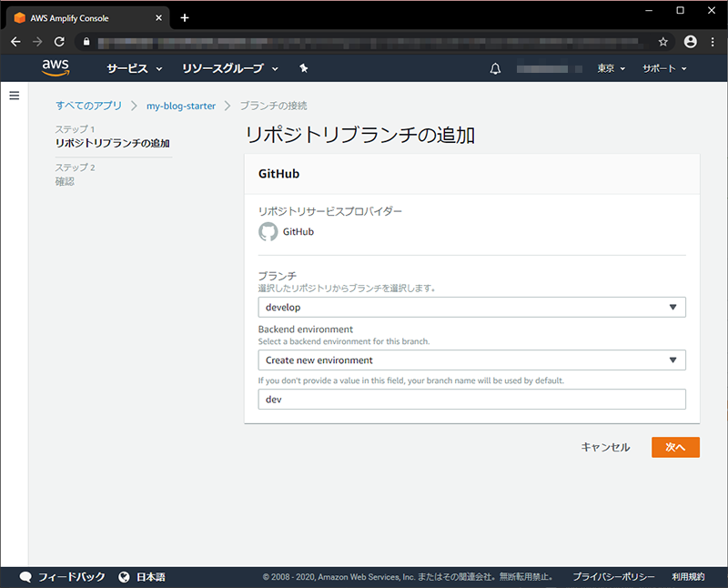Bookmark the page with the star icon
Screen dimensions: 728x588
point(663,42)
